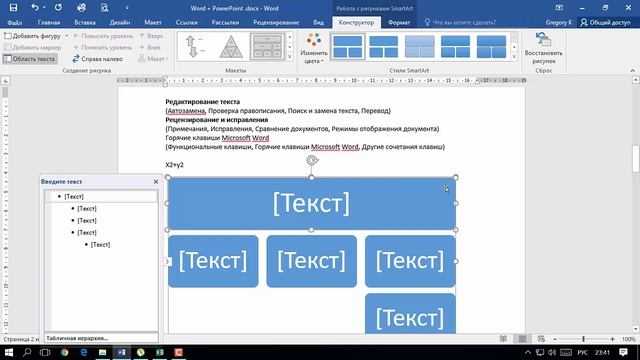The height and width of the screenshot is (360, 640).
Task: Redo with the repeat arrow icon
Action: coord(58,8)
